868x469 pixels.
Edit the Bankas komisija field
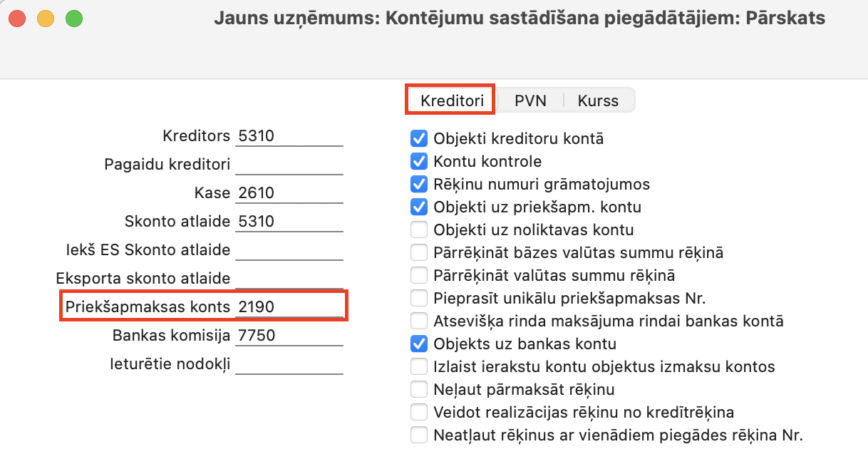(289, 336)
